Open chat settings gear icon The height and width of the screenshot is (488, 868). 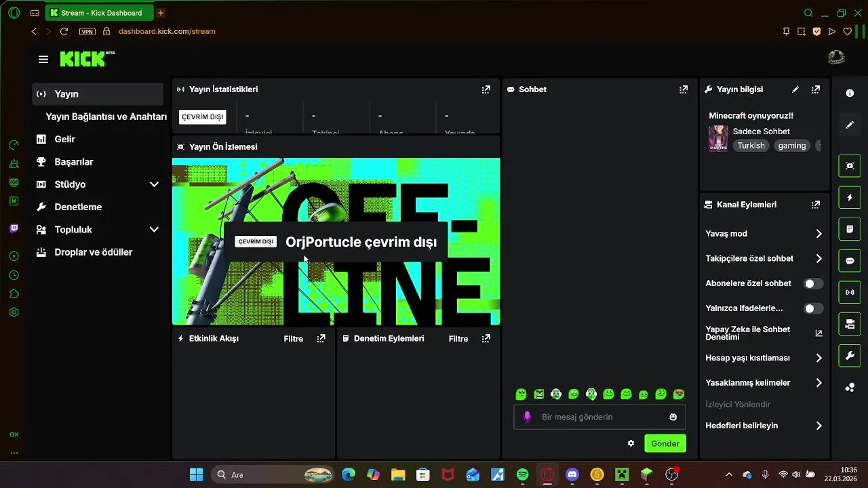[631, 443]
